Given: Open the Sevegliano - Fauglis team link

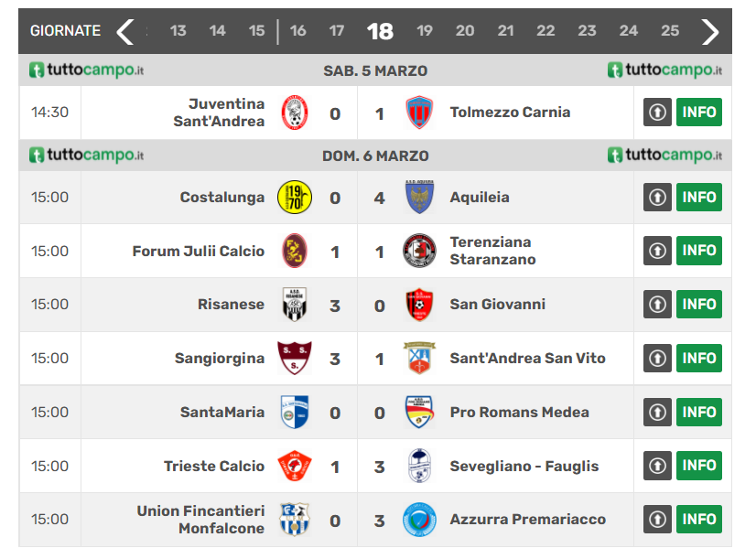Looking at the screenshot, I should point(524,466).
